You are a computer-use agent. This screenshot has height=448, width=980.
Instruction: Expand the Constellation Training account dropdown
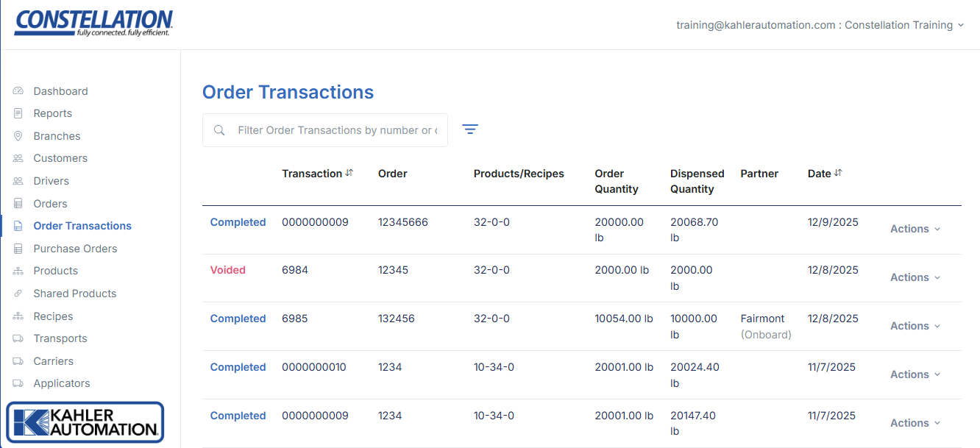959,25
